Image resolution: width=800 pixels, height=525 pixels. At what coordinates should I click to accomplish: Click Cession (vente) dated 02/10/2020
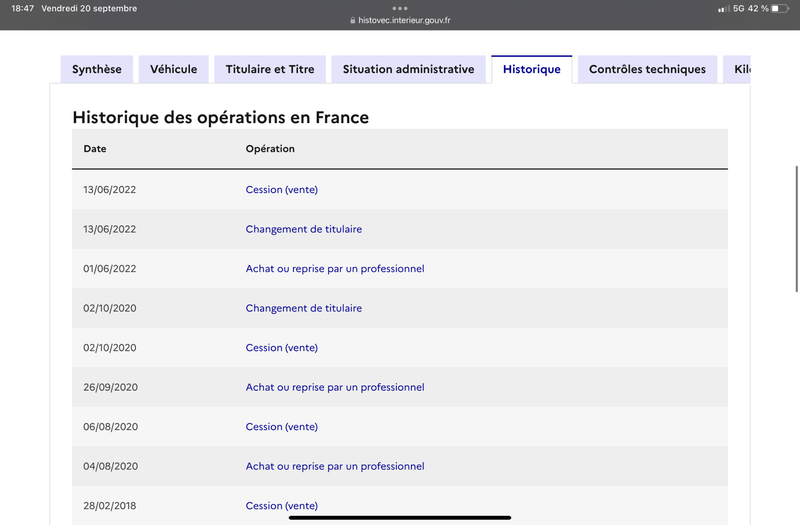coord(282,348)
